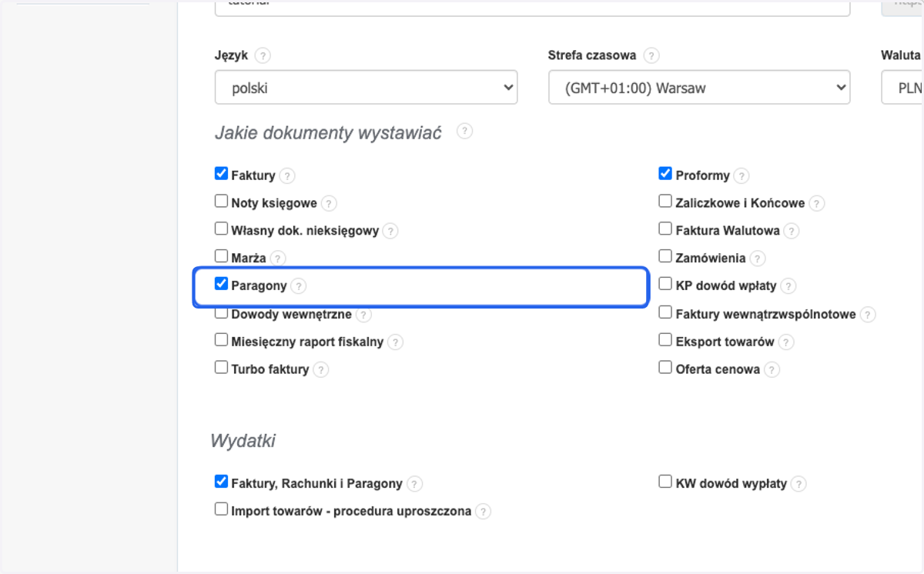Click help icon next to Oferta cenowa
The image size is (924, 574).
pyautogui.click(x=772, y=370)
